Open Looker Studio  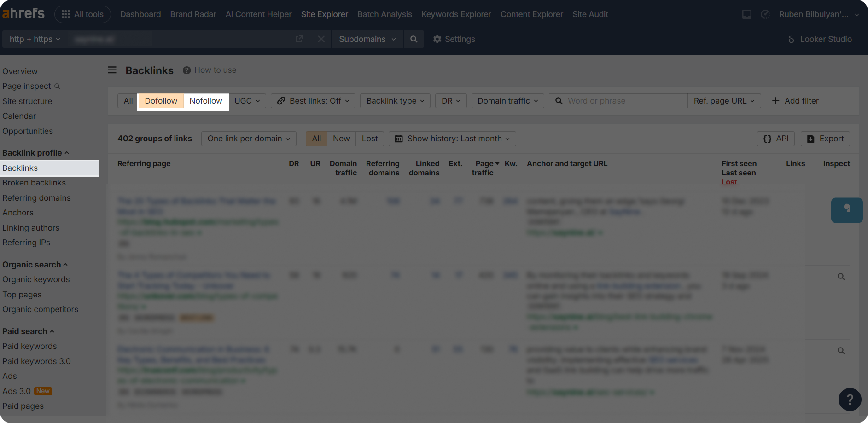click(x=820, y=39)
